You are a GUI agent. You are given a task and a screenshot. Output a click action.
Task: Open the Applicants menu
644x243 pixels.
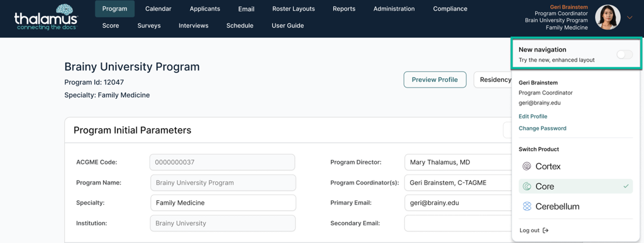tap(205, 9)
